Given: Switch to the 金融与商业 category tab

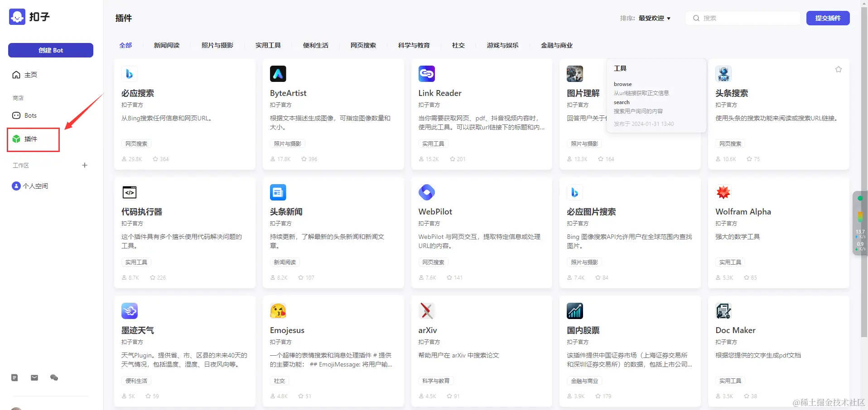Looking at the screenshot, I should click(x=557, y=45).
